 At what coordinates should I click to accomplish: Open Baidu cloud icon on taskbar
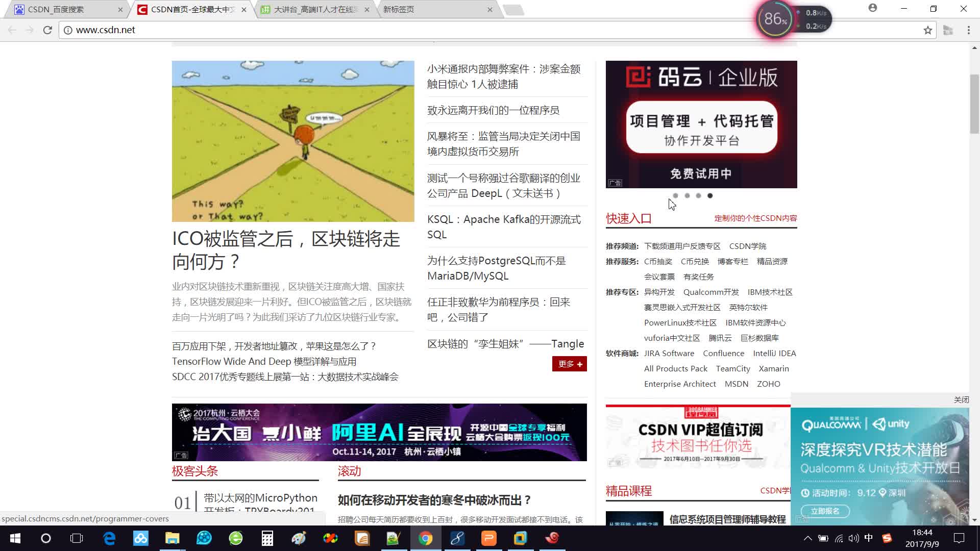(x=140, y=538)
